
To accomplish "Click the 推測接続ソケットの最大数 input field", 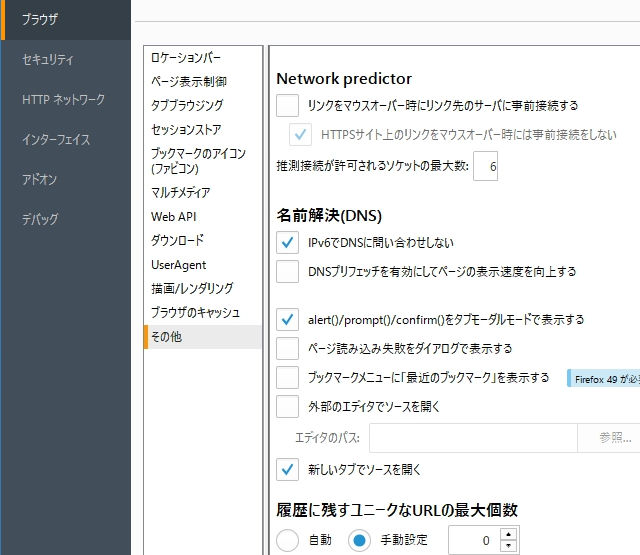I will (485, 166).
